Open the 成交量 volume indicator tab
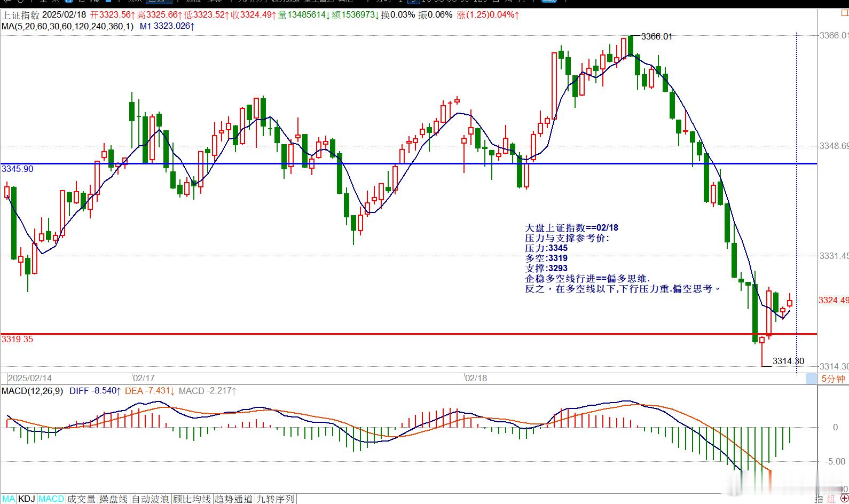 click(x=81, y=499)
